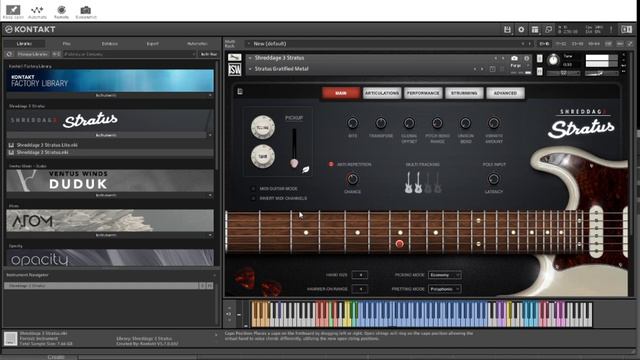This screenshot has height=360, width=640.
Task: Select third guitar in Multi Tracking
Action: [428, 182]
